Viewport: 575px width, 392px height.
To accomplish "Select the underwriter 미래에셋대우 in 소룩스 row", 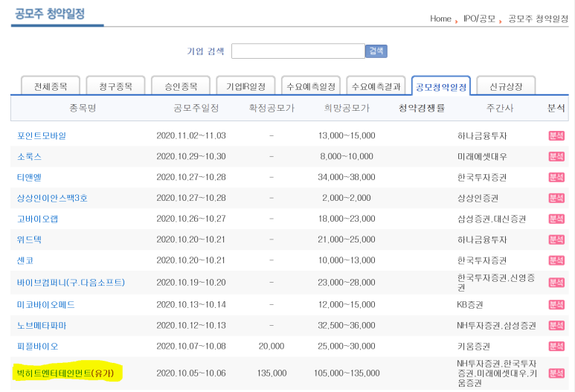I will (482, 157).
